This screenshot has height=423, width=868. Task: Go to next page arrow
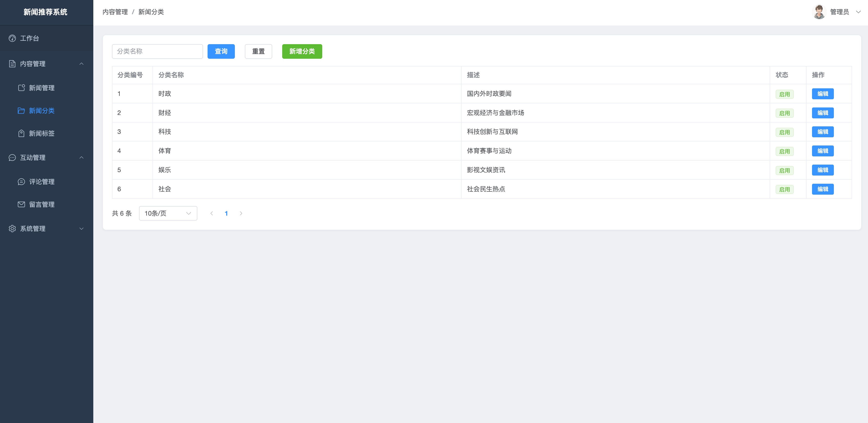point(241,213)
